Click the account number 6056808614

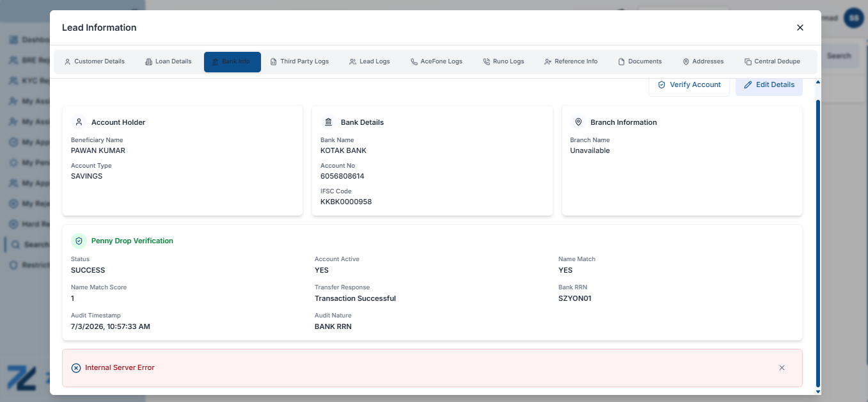[x=342, y=176]
